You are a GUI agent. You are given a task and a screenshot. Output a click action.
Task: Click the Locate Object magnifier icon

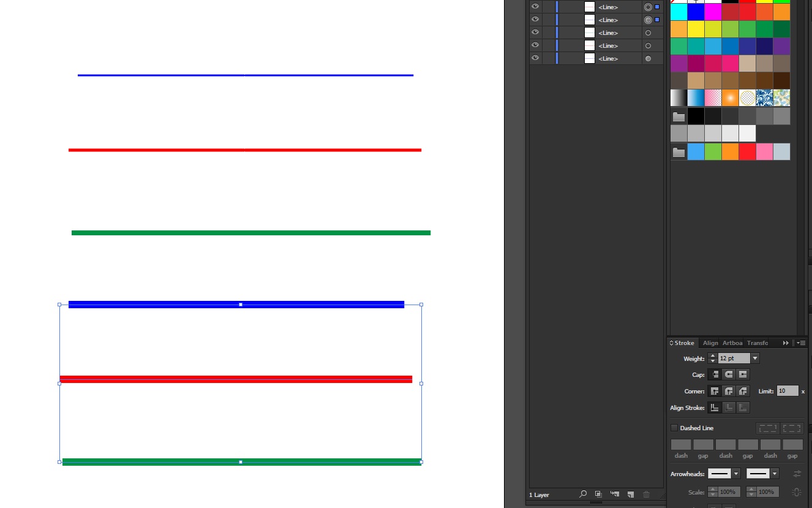click(583, 494)
